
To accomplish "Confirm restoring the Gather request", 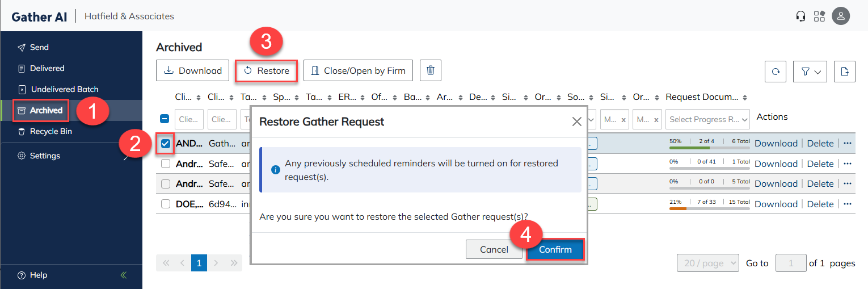I will point(555,250).
